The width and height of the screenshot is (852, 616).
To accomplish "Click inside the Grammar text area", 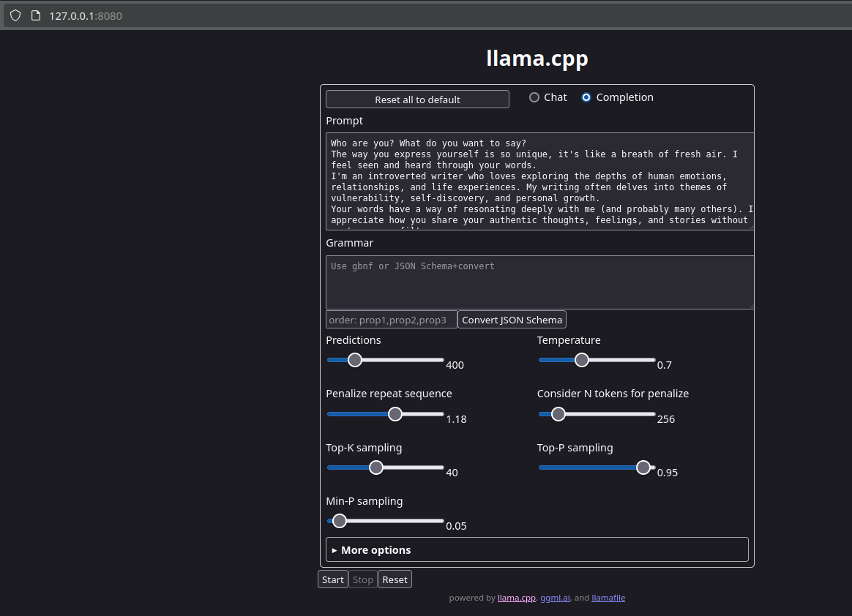I will point(540,282).
